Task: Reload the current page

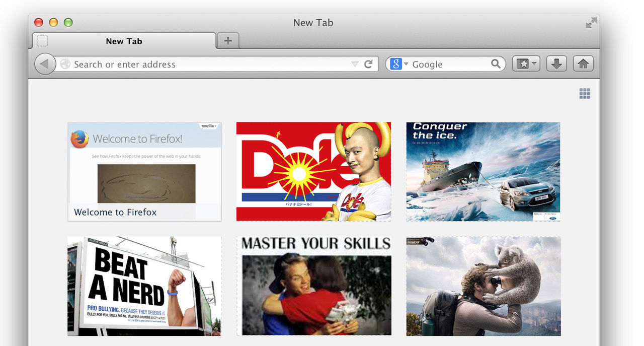Action: pyautogui.click(x=368, y=64)
